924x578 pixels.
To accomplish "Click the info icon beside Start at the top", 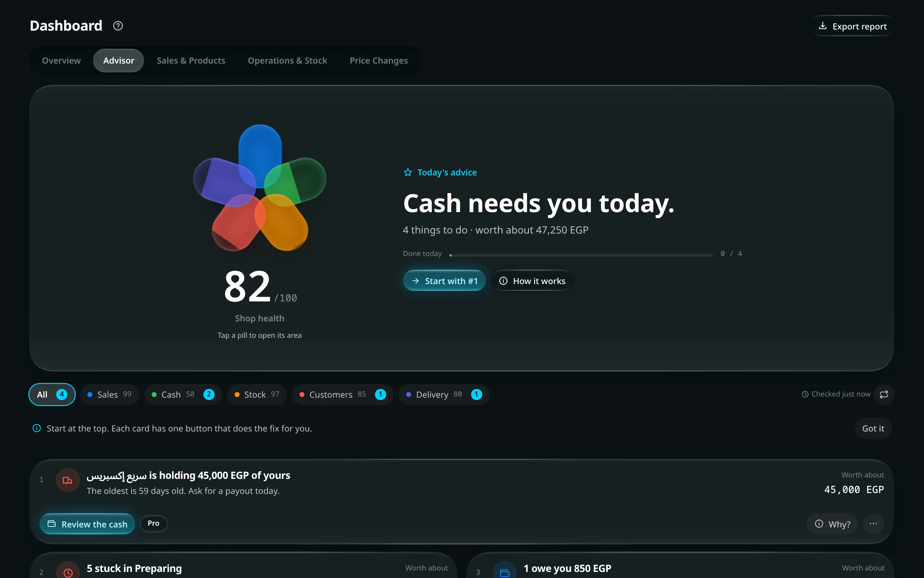I will [37, 428].
